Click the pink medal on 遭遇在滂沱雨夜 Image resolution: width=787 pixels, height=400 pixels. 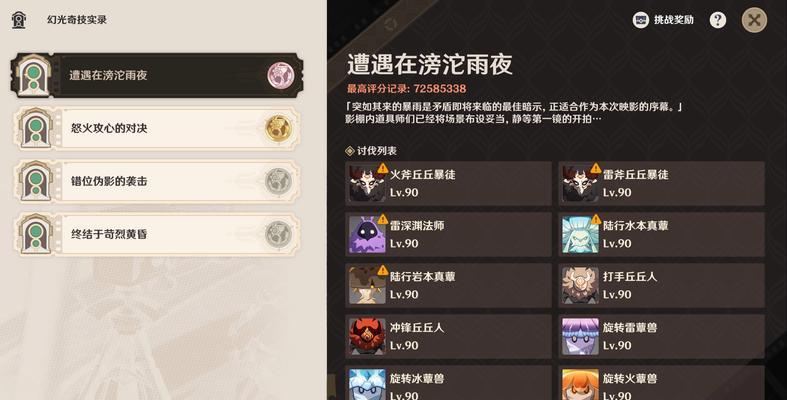click(x=280, y=75)
